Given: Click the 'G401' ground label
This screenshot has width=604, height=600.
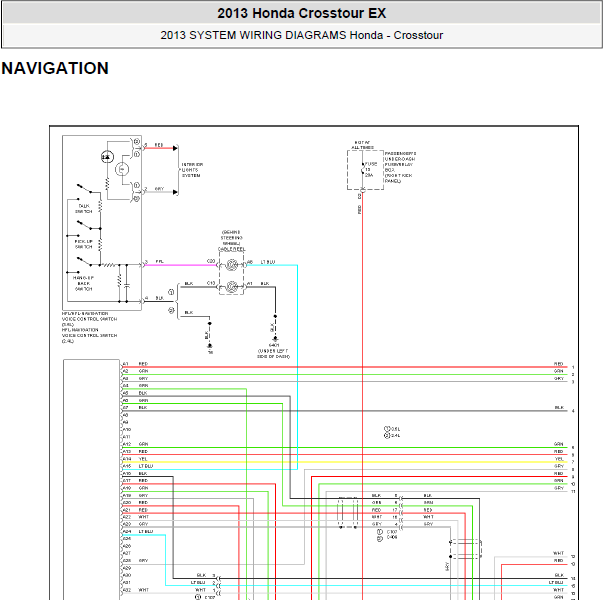Looking at the screenshot, I should coord(274,345).
